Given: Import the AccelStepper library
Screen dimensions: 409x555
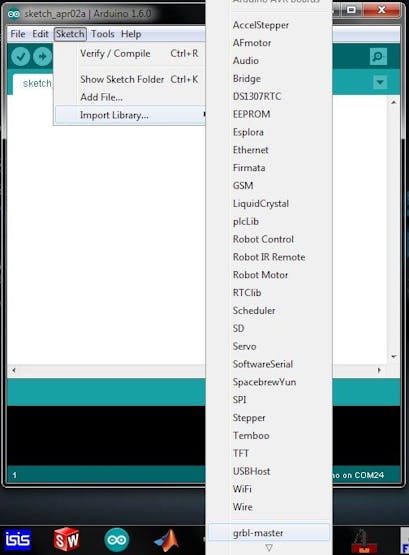Looking at the screenshot, I should pos(261,25).
